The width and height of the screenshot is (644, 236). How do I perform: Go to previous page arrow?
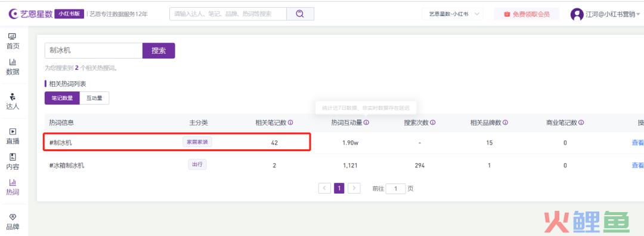point(324,188)
